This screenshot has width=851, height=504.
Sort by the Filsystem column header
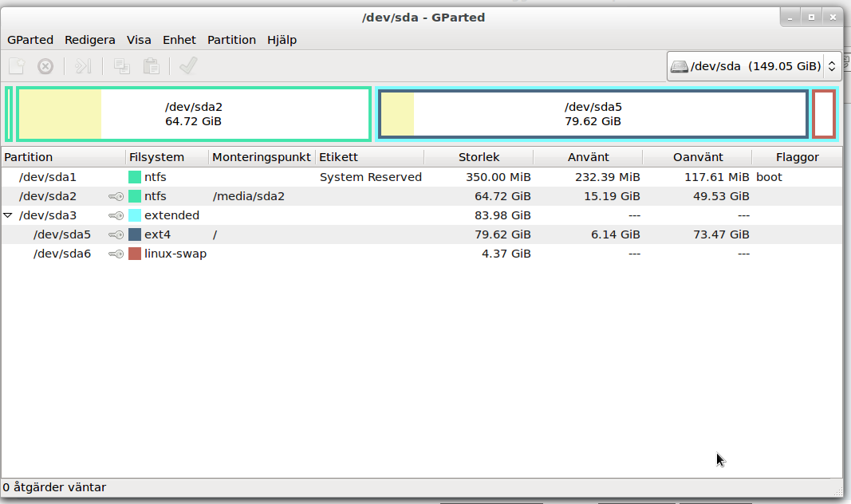pos(167,157)
